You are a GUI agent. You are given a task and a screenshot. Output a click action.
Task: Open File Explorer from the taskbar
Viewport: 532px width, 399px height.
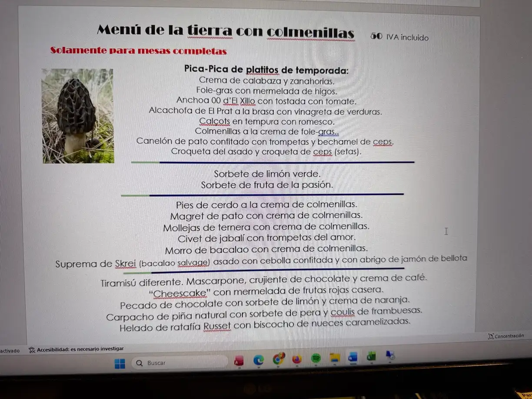pos(335,358)
